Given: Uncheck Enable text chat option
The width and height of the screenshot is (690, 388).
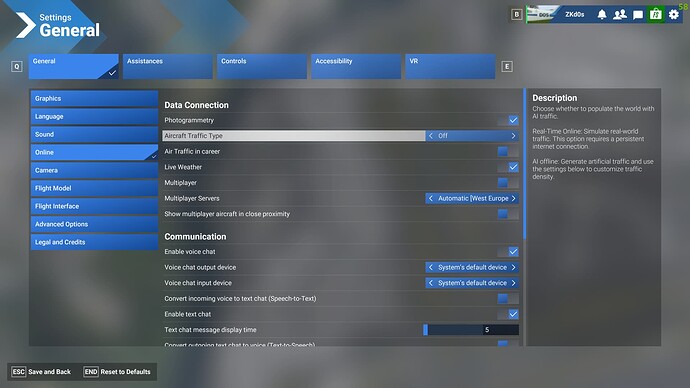Looking at the screenshot, I should (513, 314).
